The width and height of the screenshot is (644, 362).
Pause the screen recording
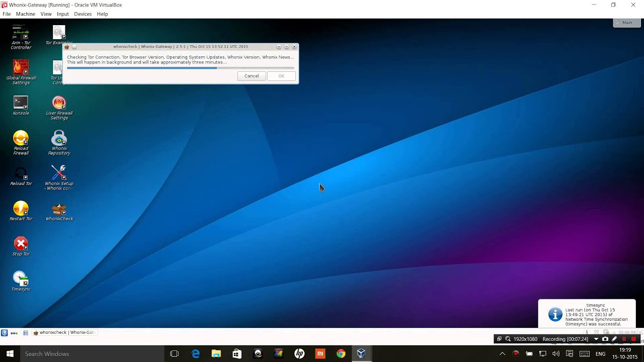point(624,339)
